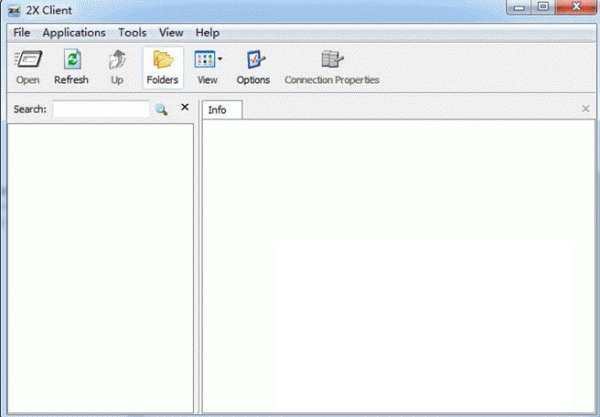Viewport: 600px width, 417px height.
Task: Select the Info tab
Action: pos(217,109)
